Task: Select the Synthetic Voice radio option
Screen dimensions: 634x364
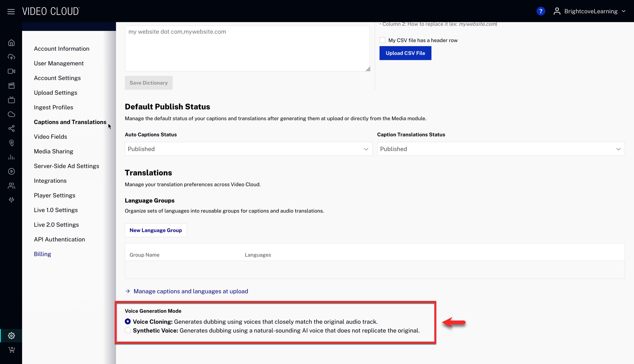Action: (x=128, y=330)
